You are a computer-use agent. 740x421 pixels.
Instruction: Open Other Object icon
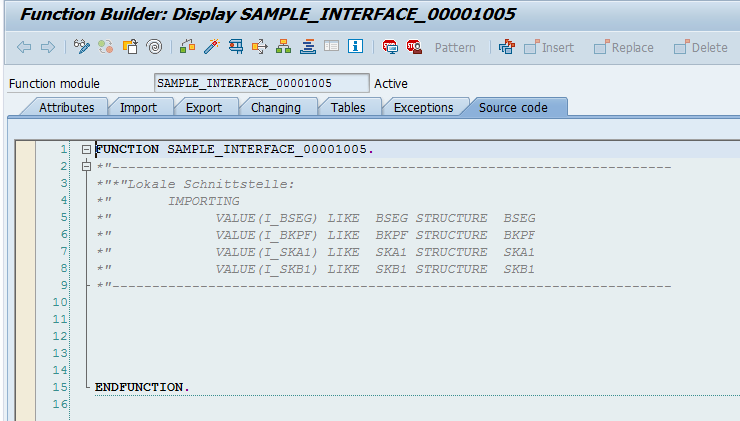pos(130,46)
